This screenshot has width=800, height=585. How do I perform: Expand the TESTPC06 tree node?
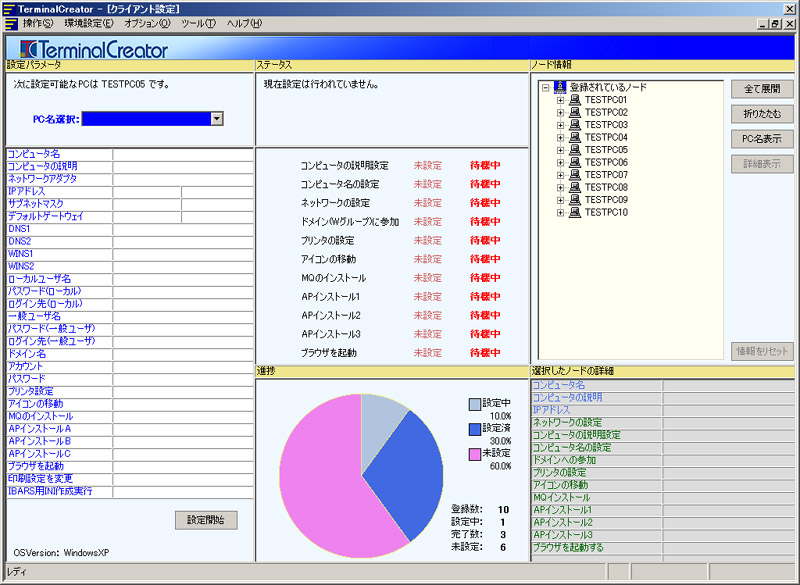(560, 162)
